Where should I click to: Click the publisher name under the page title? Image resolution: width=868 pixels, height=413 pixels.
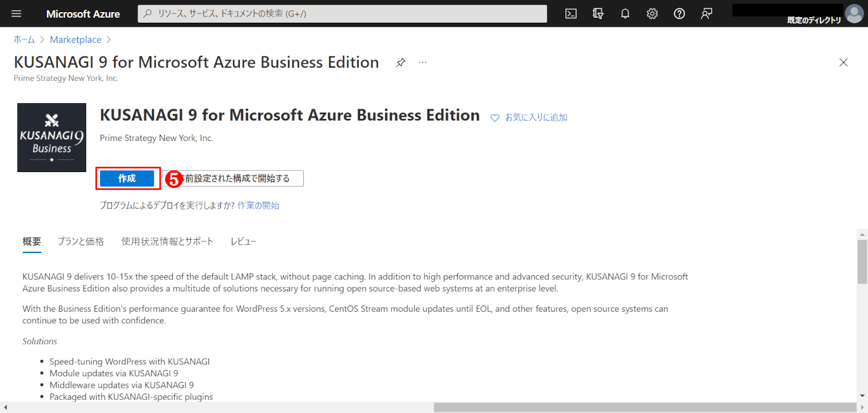click(66, 78)
